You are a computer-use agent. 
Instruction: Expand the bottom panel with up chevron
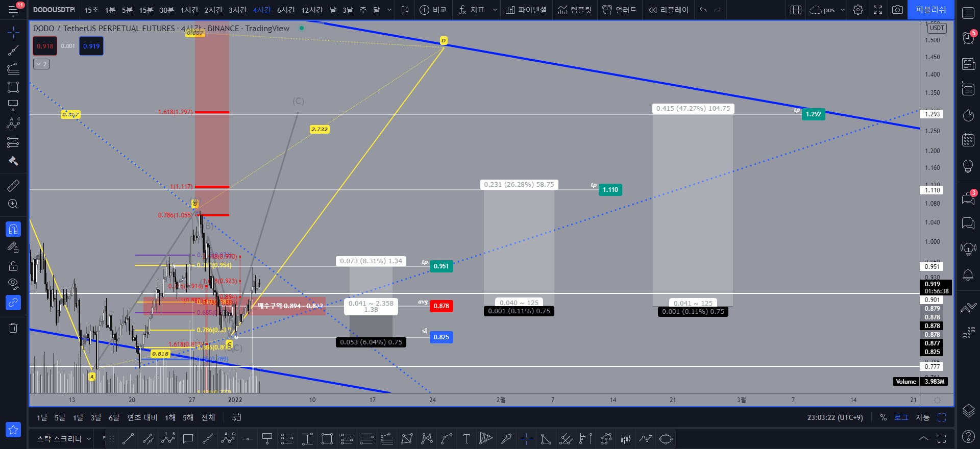[923, 439]
